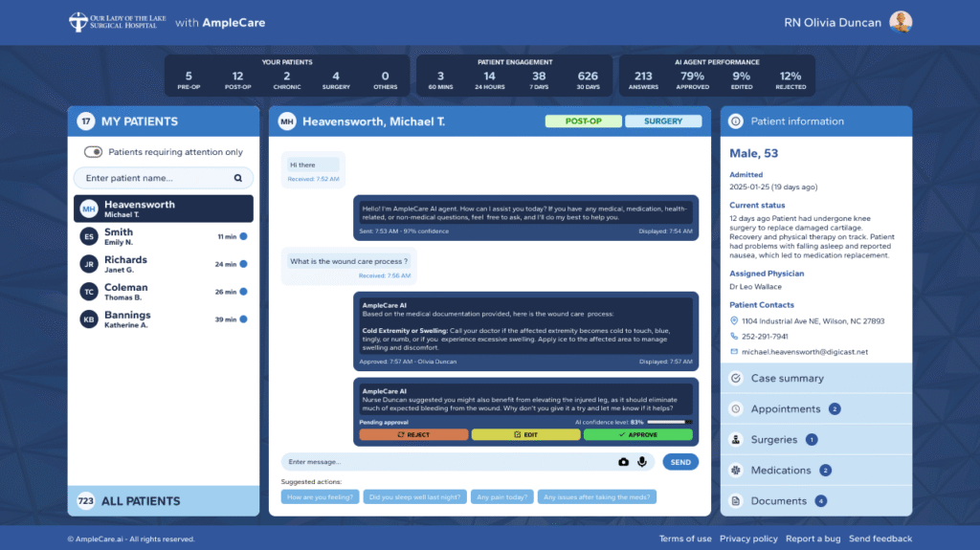This screenshot has width=980, height=550.
Task: Select Smith Emily N. patient row
Action: [163, 236]
